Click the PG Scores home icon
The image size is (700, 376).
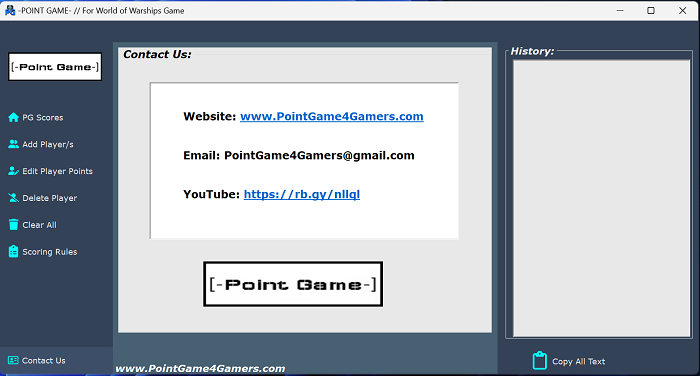click(x=13, y=117)
